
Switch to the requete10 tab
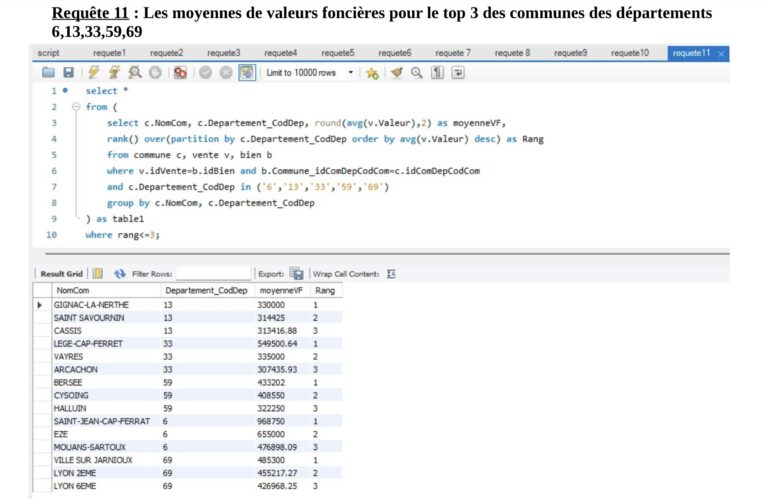point(630,52)
